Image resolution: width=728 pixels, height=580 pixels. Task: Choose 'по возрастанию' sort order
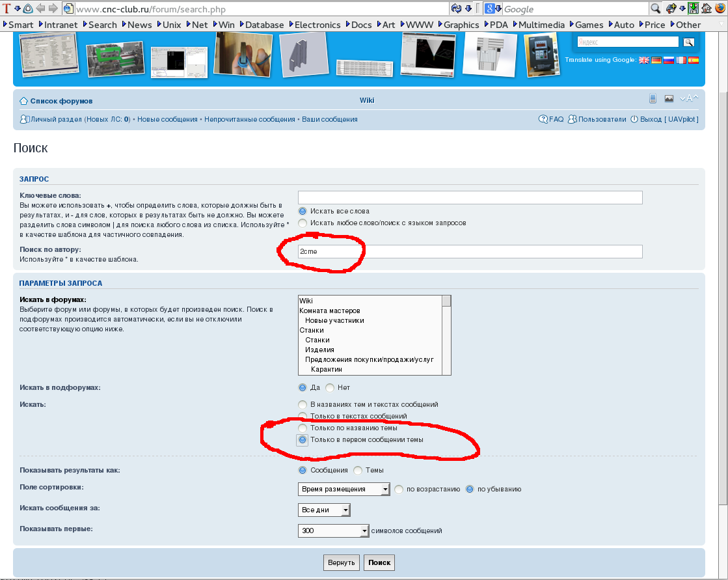[x=399, y=490]
